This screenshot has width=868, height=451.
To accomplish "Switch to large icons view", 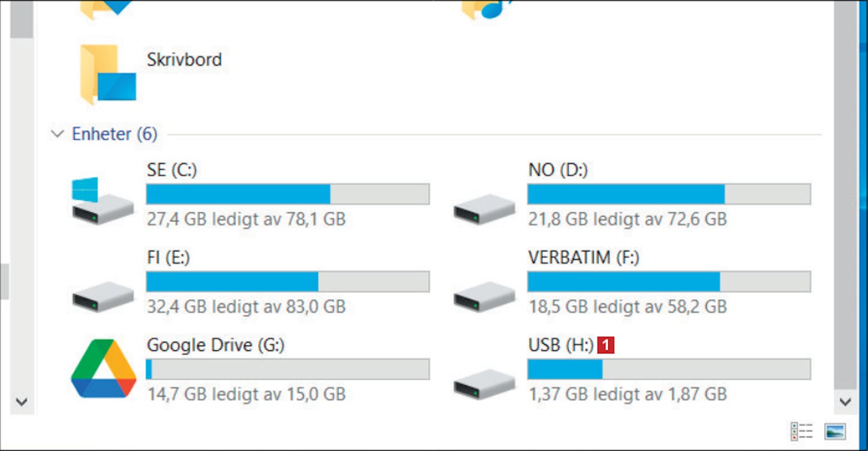I will coord(835,431).
